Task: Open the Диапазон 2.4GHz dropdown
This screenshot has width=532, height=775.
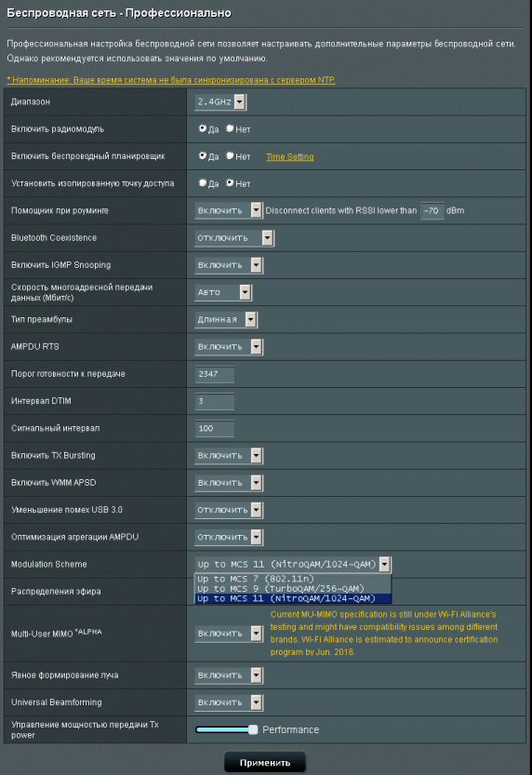Action: point(220,101)
